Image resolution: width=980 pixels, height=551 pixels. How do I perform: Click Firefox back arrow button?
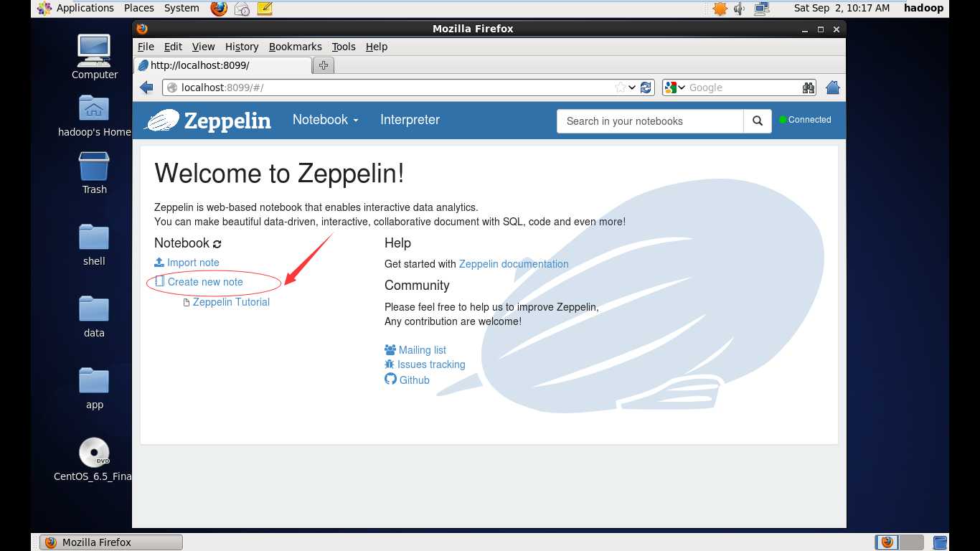tap(147, 88)
